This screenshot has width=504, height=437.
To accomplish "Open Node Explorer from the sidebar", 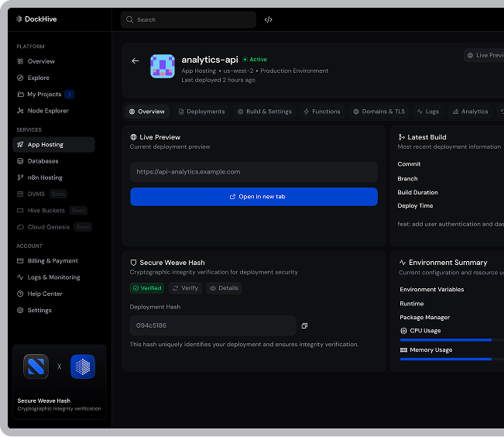I will point(48,111).
